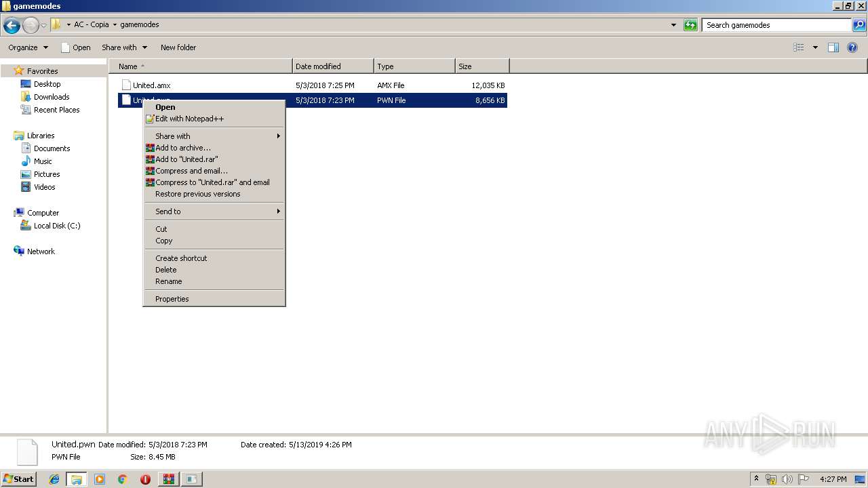Open the Share with toolbar dropdown
Image resolution: width=868 pixels, height=488 pixels.
coord(124,47)
